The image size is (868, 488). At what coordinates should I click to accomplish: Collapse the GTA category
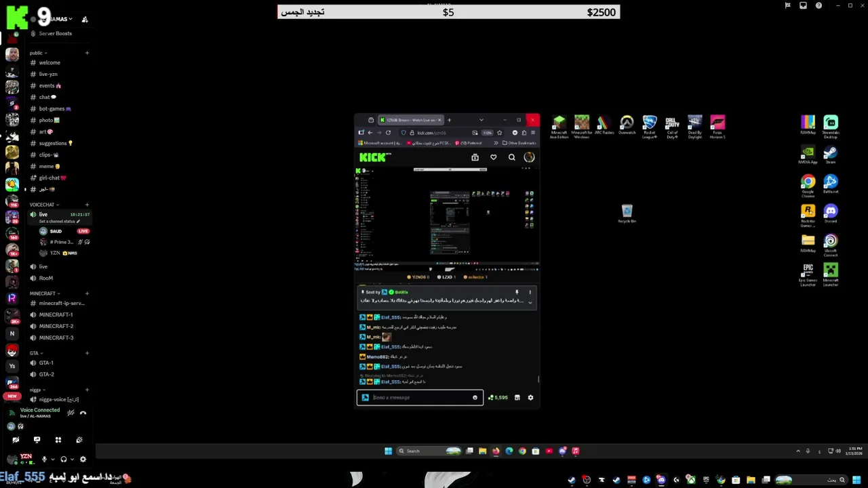pos(36,353)
